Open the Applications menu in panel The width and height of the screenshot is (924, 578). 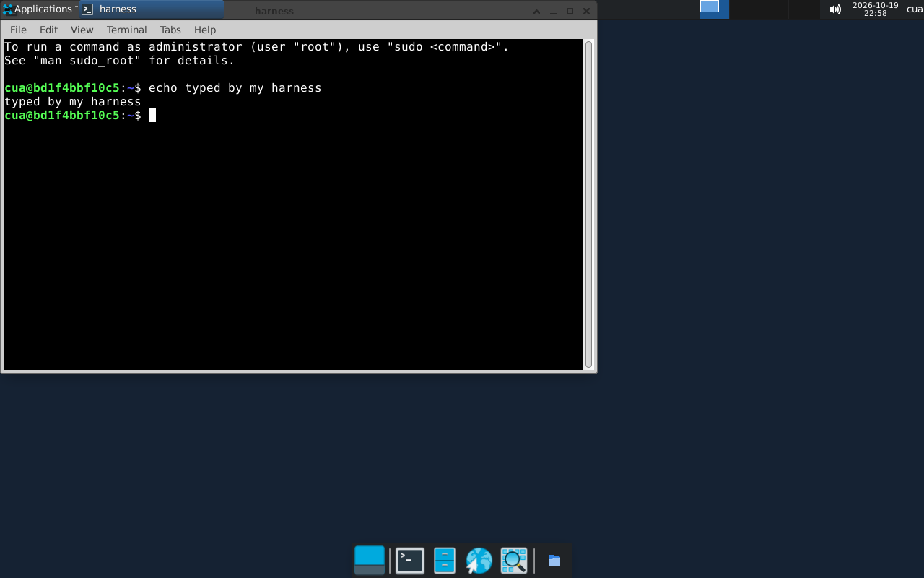pyautogui.click(x=40, y=9)
